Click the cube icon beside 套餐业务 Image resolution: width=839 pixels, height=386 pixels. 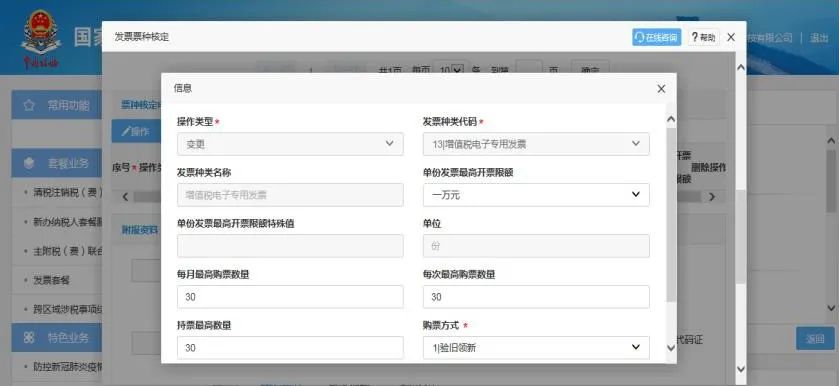[29, 163]
